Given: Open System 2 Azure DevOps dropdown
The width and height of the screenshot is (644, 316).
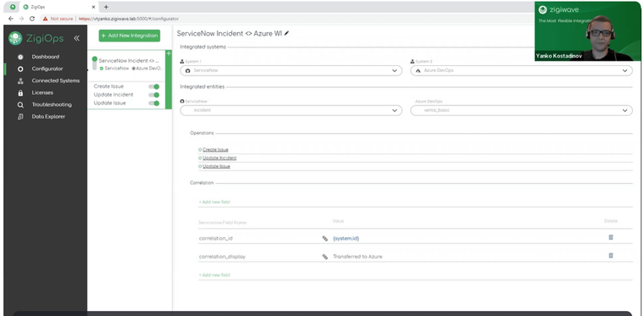Looking at the screenshot, I should 522,70.
